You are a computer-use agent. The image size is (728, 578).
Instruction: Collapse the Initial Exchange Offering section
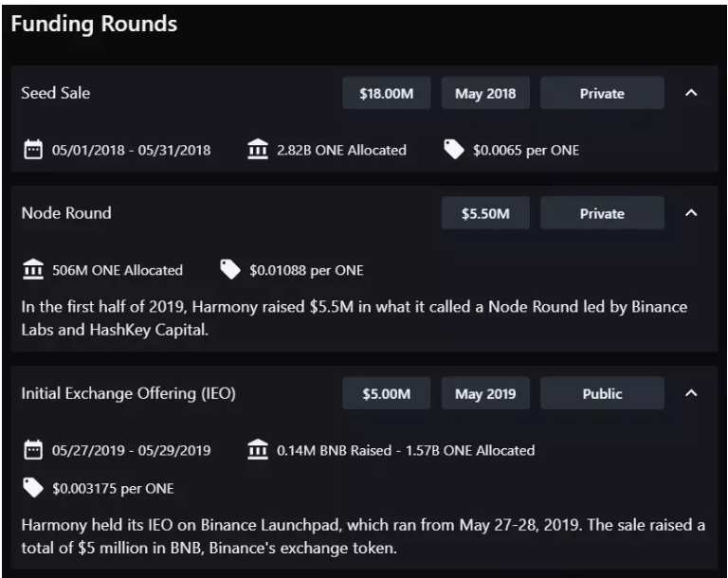pyautogui.click(x=691, y=393)
